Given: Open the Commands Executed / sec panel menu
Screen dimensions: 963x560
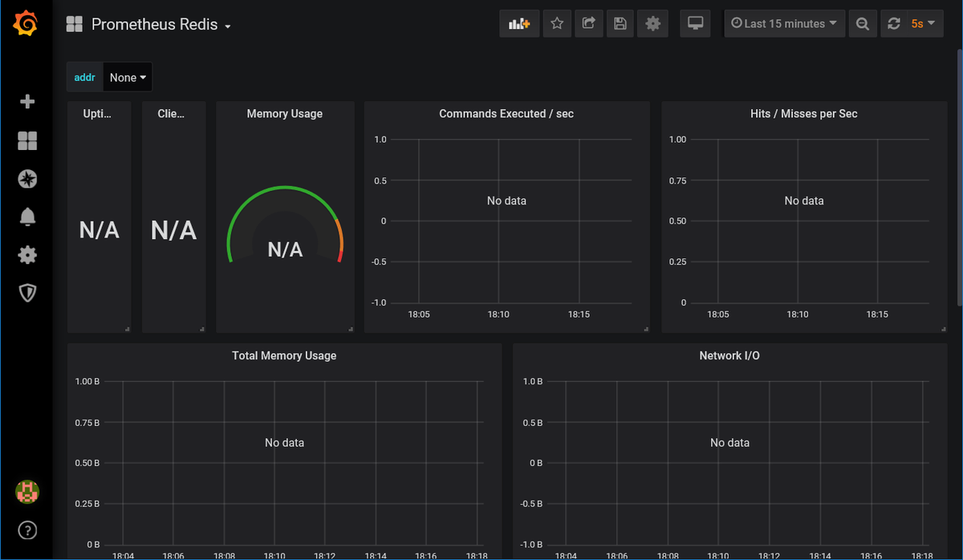Looking at the screenshot, I should tap(506, 114).
